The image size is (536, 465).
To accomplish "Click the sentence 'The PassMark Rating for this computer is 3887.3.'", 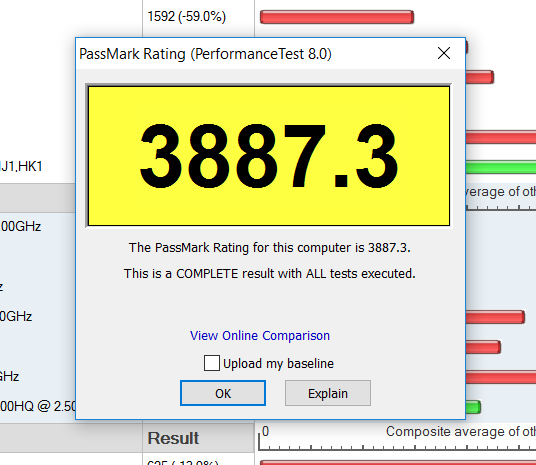I will pos(269,248).
